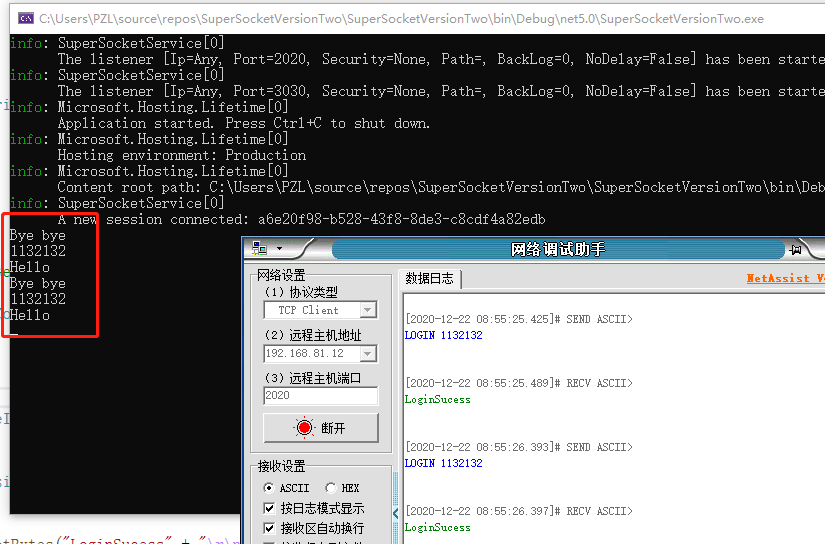Click the 网络调试助手 title bar
This screenshot has width=825, height=544.
tap(558, 249)
